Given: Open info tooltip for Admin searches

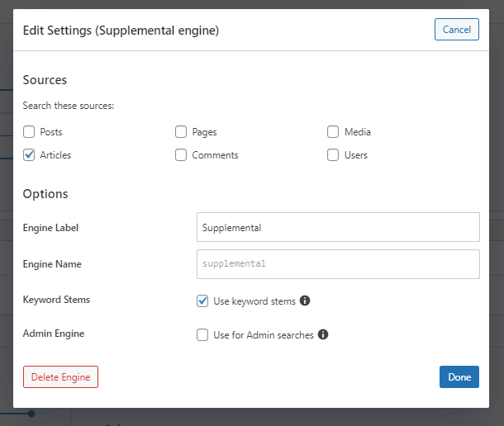Looking at the screenshot, I should (323, 334).
